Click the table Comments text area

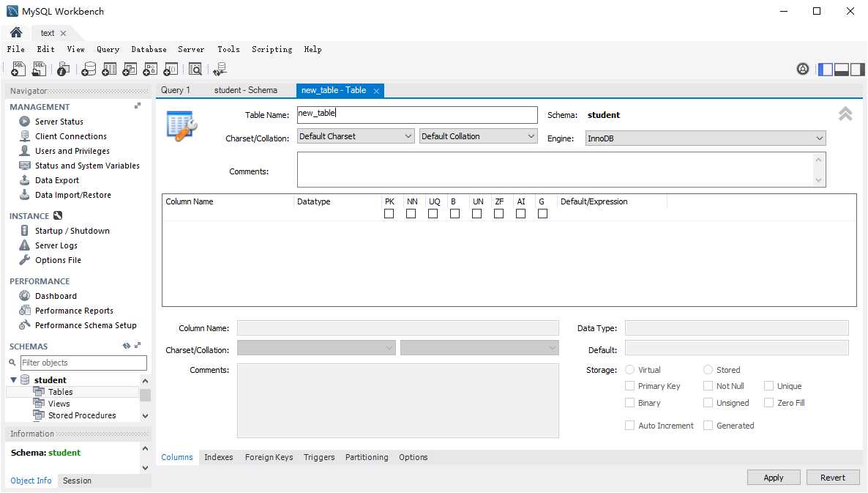(561, 169)
